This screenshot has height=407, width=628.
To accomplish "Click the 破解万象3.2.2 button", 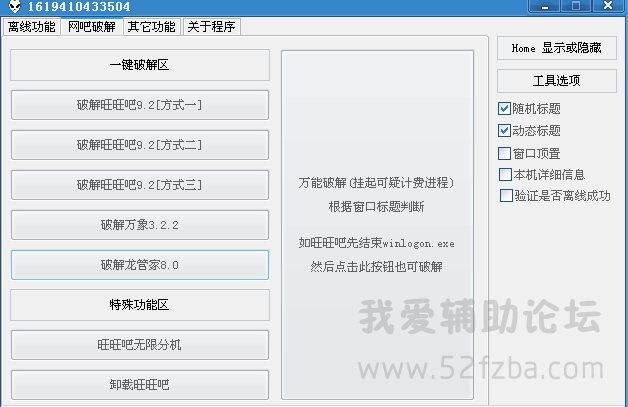I will (140, 225).
